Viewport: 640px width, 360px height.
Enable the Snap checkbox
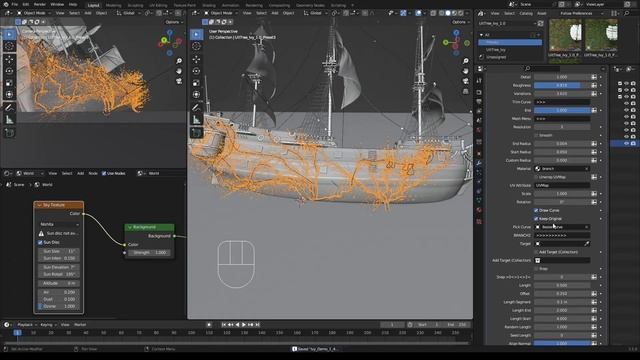536,269
